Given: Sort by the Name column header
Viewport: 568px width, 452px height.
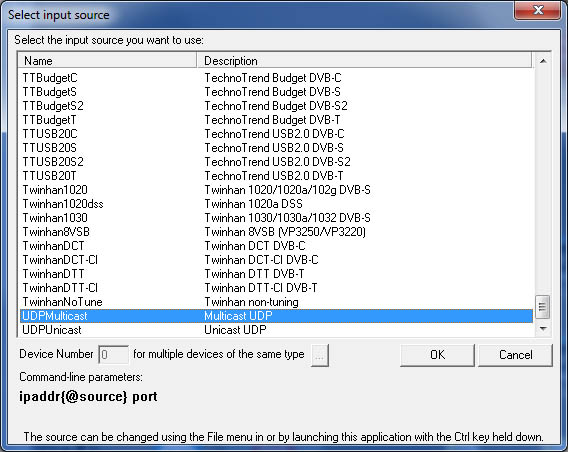Looking at the screenshot, I should coord(108,60).
